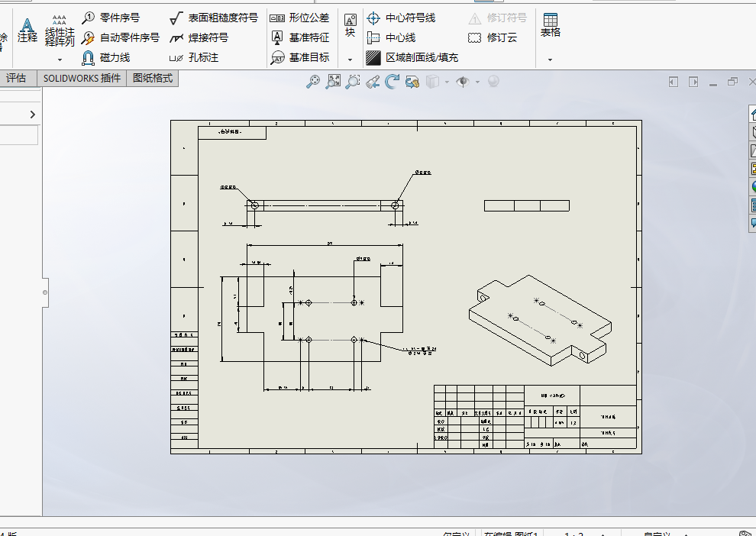
Task: Click the Zoom to Area icon with arrows
Action: [333, 82]
